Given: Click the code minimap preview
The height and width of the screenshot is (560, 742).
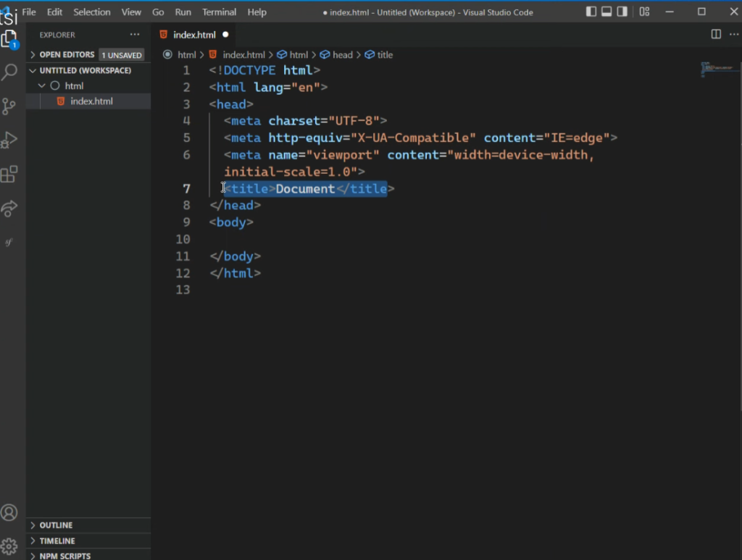Looking at the screenshot, I should tap(714, 70).
